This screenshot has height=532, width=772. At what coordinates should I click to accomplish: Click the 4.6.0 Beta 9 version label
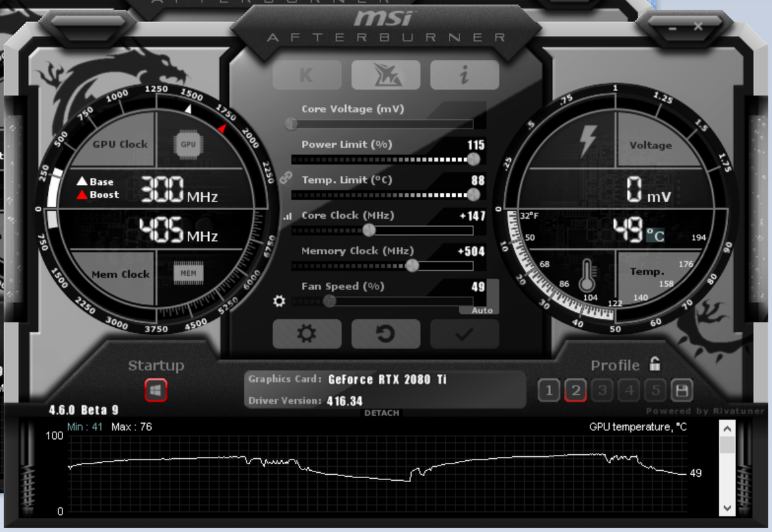click(x=84, y=410)
